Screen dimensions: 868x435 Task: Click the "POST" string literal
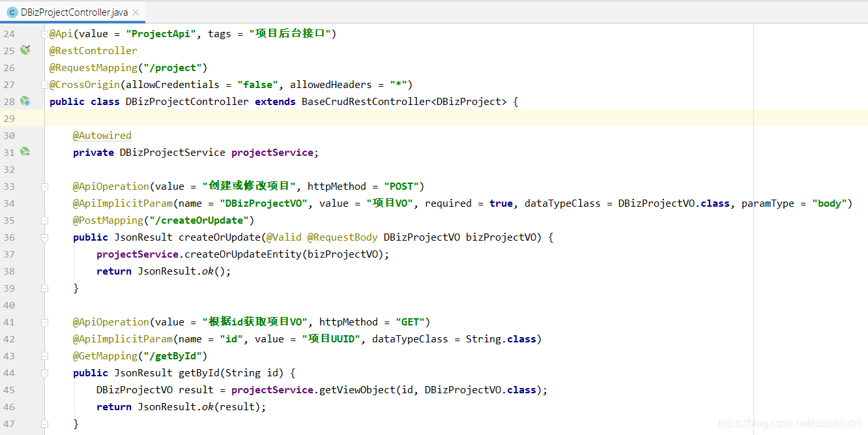point(401,186)
